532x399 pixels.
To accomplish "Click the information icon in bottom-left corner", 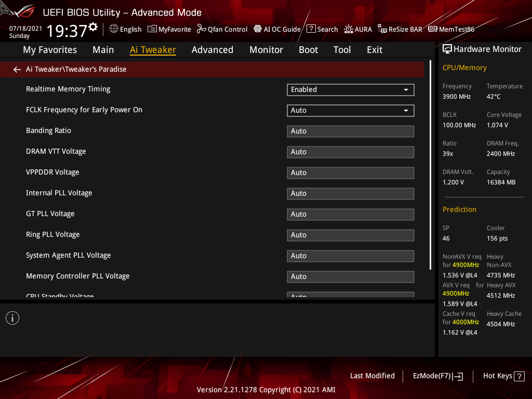I will pos(12,317).
